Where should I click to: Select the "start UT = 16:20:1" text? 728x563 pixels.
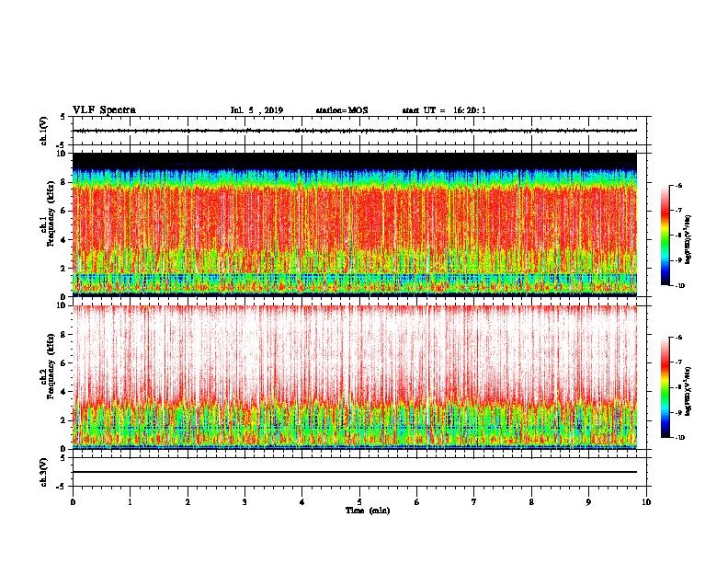pos(444,110)
